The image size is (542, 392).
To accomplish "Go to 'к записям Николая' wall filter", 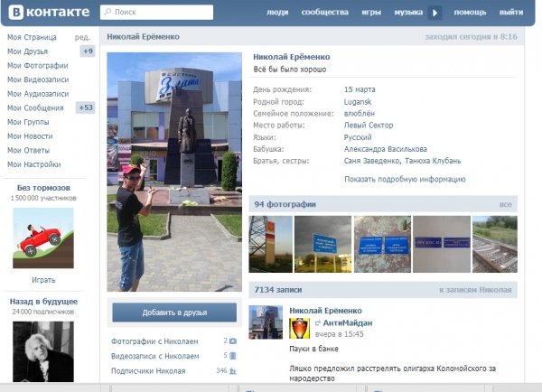I will [x=475, y=290].
